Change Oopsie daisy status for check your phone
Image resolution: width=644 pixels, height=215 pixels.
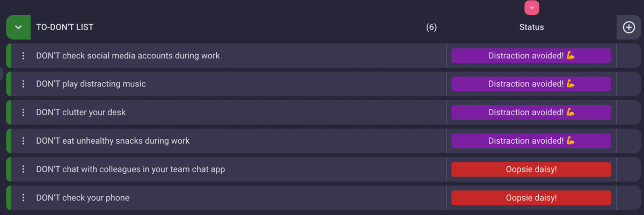(x=531, y=198)
